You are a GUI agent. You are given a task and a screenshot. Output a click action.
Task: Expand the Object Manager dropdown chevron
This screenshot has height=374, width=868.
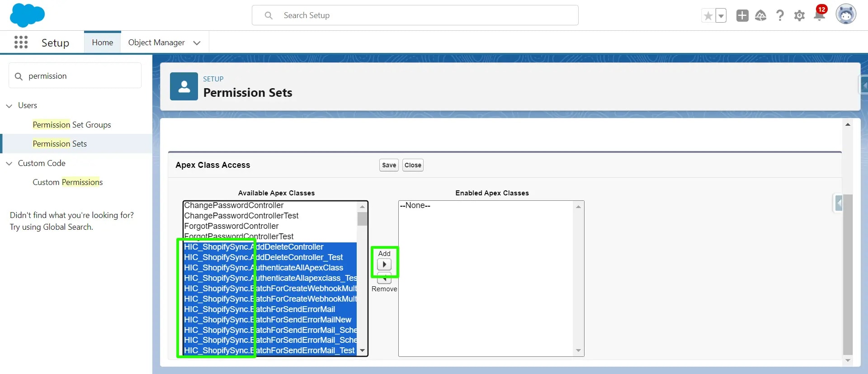(x=197, y=43)
